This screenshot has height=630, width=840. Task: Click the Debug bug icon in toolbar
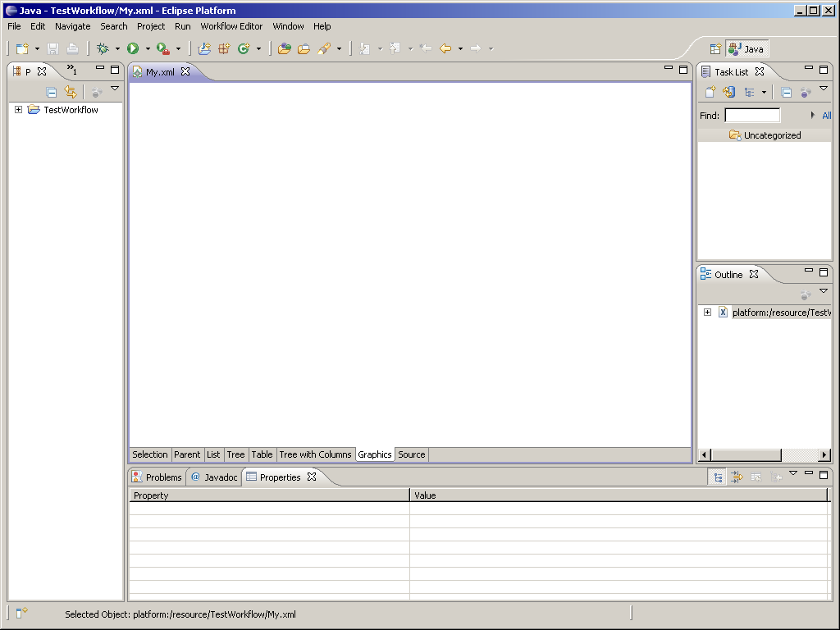click(103, 49)
